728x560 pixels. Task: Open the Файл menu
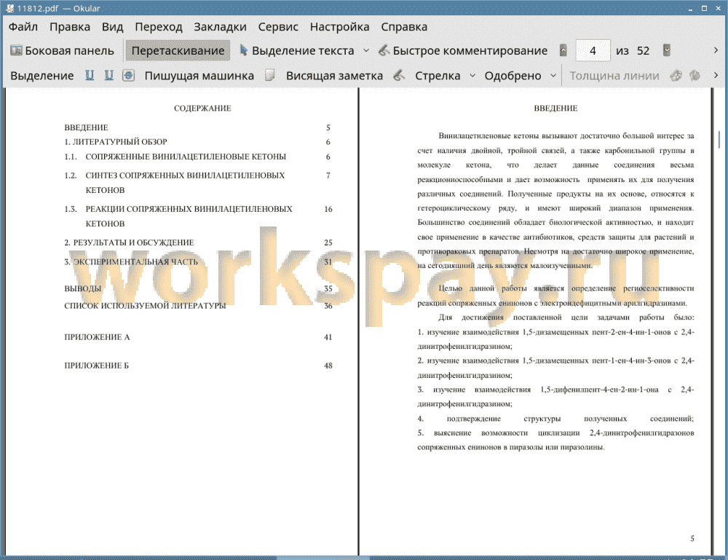[x=23, y=27]
